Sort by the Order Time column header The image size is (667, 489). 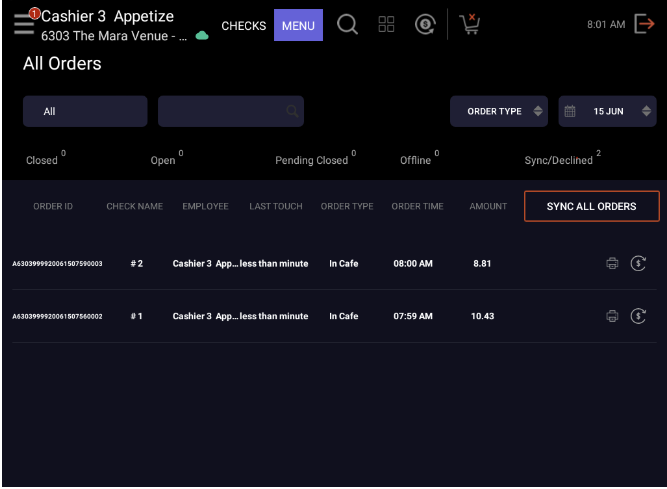pyautogui.click(x=417, y=206)
